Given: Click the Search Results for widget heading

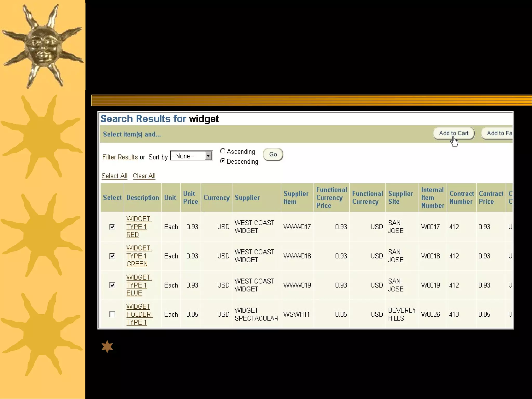Looking at the screenshot, I should click(x=159, y=119).
